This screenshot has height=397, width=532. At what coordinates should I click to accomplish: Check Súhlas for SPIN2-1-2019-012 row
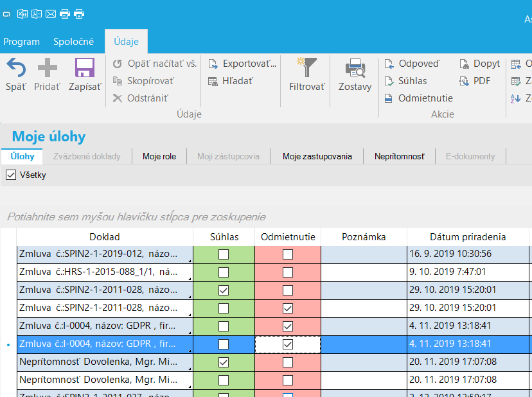224,254
